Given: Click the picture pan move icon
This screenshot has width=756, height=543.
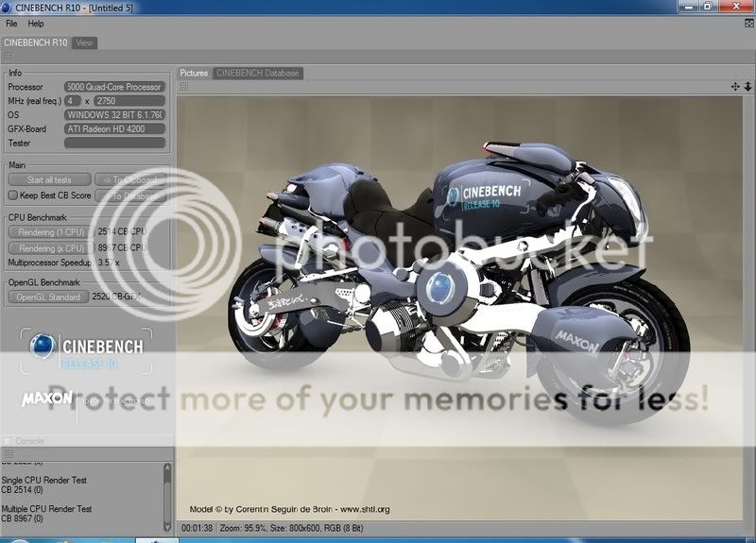Looking at the screenshot, I should point(735,86).
